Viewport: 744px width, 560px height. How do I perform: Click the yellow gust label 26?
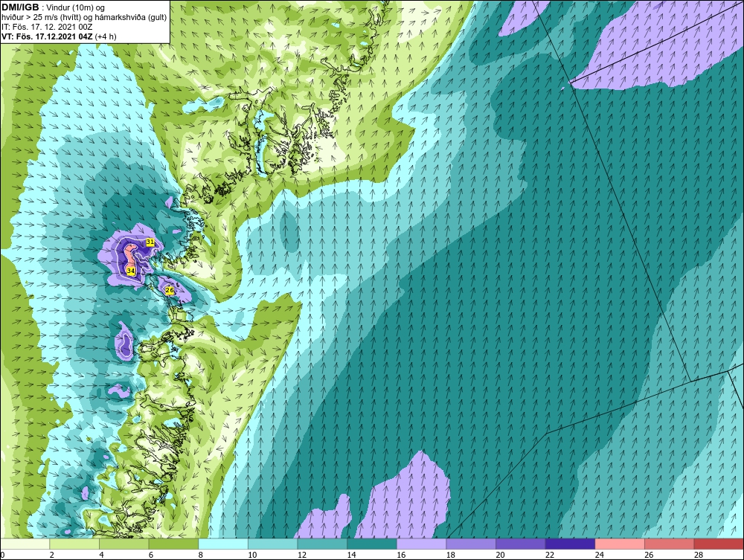point(170,289)
